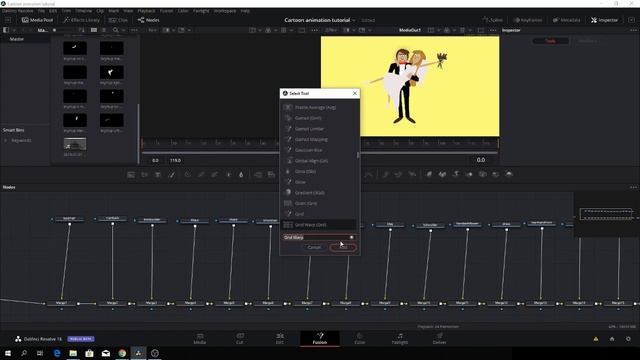Toggle the Nodes panel
640x360 pixels.
[149, 20]
